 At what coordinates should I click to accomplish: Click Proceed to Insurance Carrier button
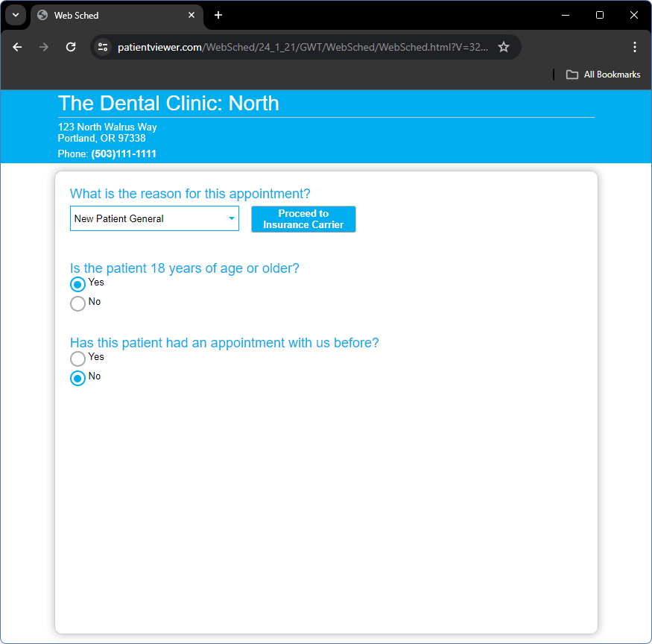303,219
